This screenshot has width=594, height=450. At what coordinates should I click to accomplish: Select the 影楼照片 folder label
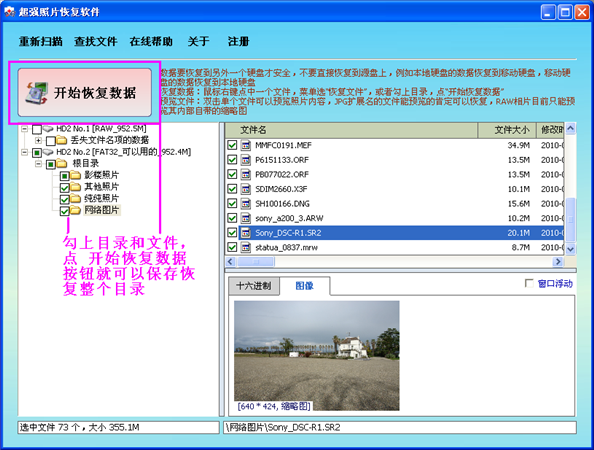[x=102, y=175]
